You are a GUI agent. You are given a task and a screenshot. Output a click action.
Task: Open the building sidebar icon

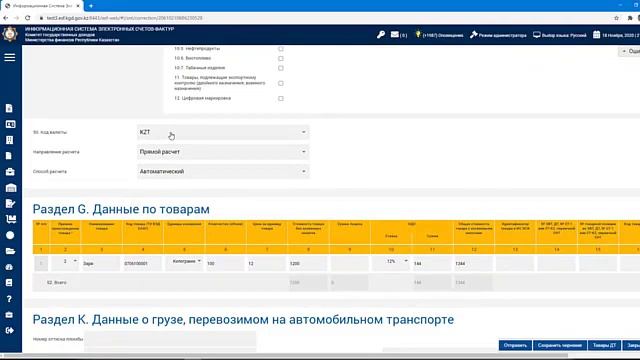[x=10, y=140]
